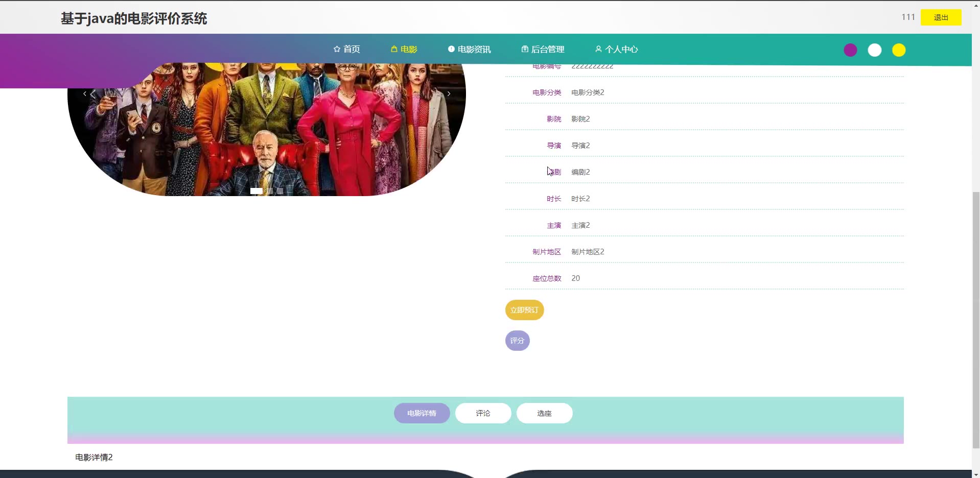
Task: Select the last carousel indicator bar
Action: [280, 191]
